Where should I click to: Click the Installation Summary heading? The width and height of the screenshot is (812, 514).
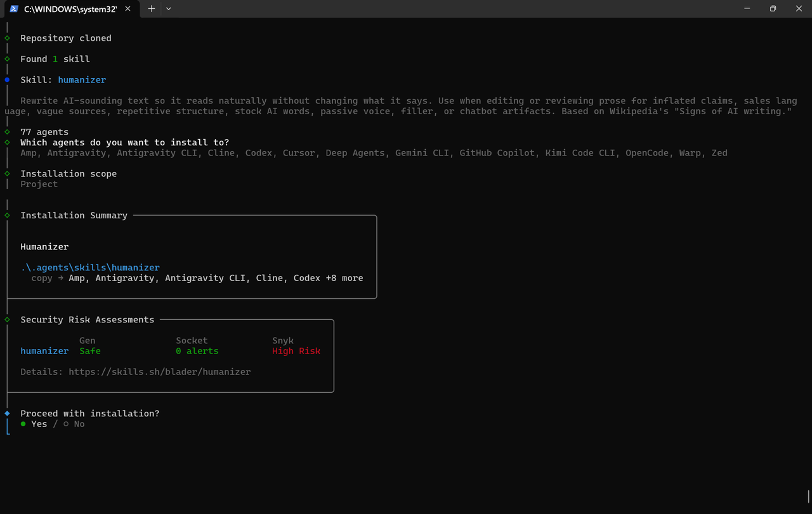click(x=74, y=216)
